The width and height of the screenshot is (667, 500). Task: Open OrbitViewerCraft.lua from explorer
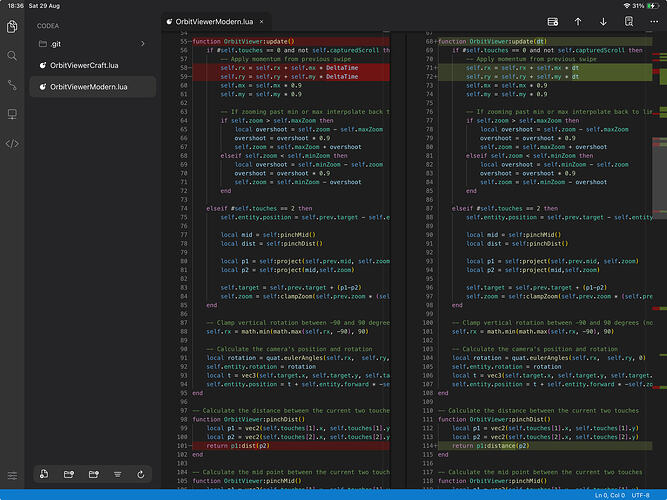(x=92, y=65)
